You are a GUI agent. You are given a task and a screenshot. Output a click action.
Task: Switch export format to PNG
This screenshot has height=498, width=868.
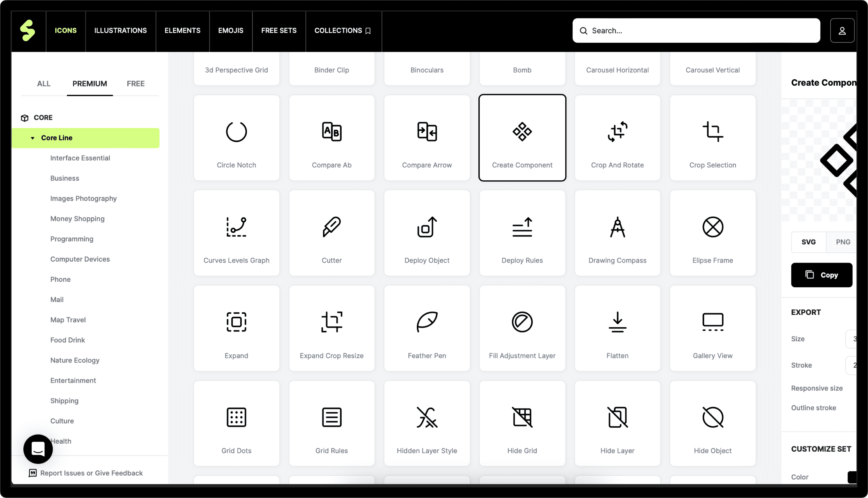(x=842, y=242)
